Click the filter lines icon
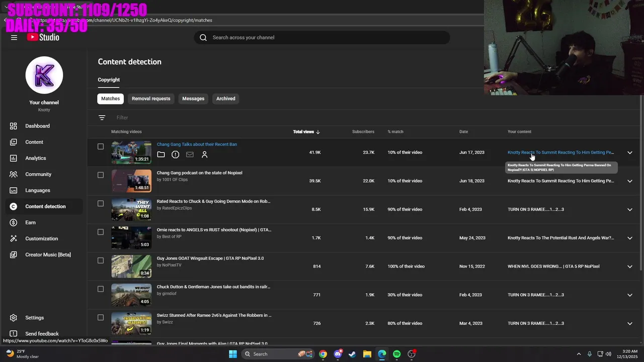The height and width of the screenshot is (362, 644). (x=102, y=118)
